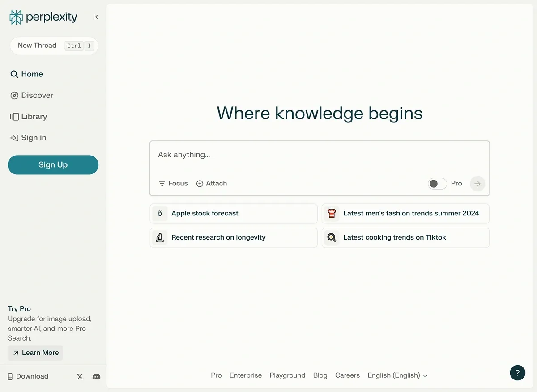Screen dimensions: 537x392
Task: Open the Download link
Action: click(x=28, y=376)
